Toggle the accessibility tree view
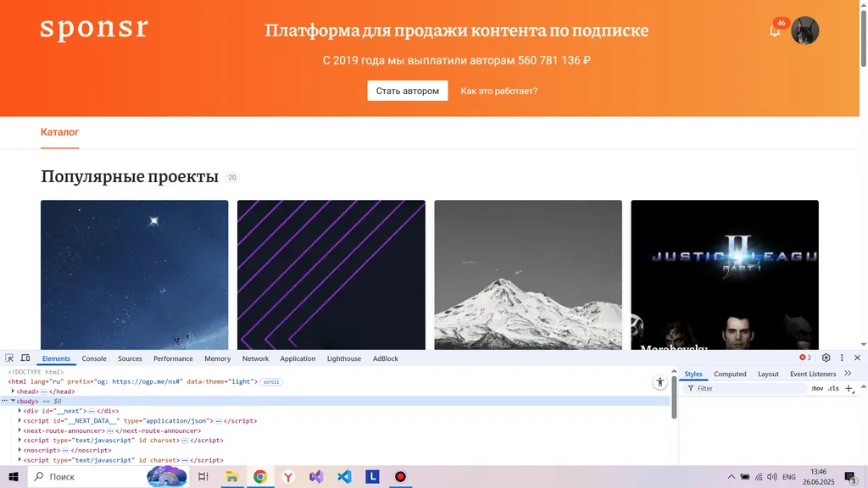The width and height of the screenshot is (868, 488). 659,381
